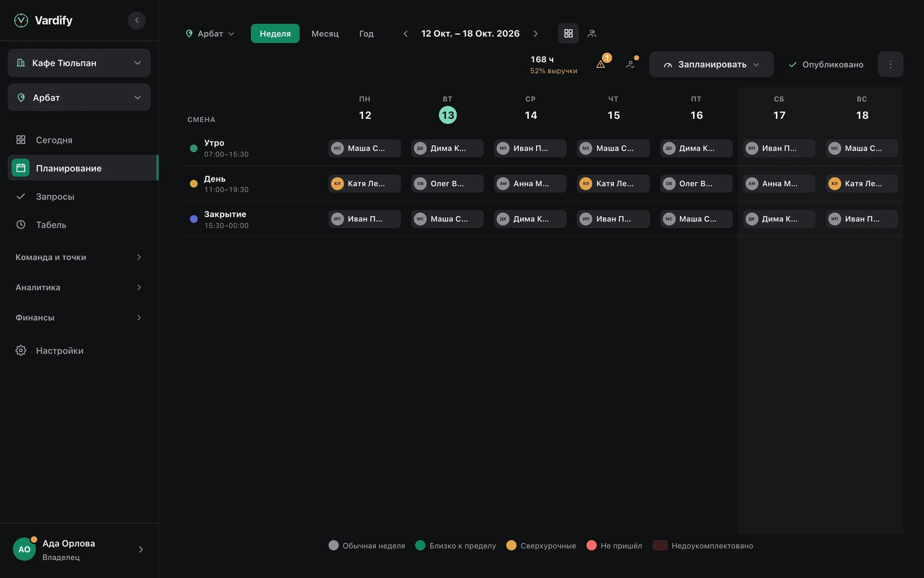924x578 pixels.
Task: Open Арбат location dropdown in sidebar
Action: 79,98
